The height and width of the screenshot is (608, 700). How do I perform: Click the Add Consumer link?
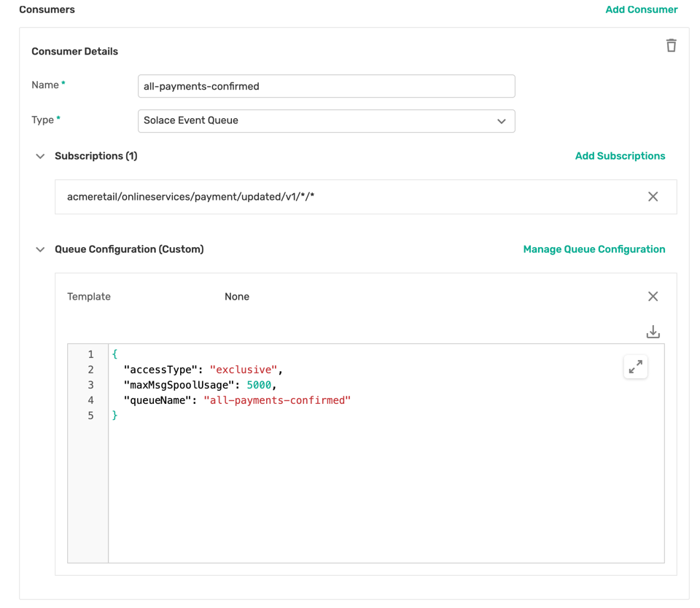click(x=641, y=9)
